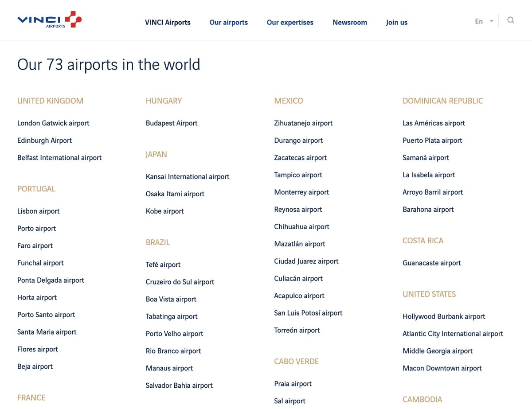Screen dimensions: 532x409
Task: Open Sal airport link
Action: tap(290, 401)
